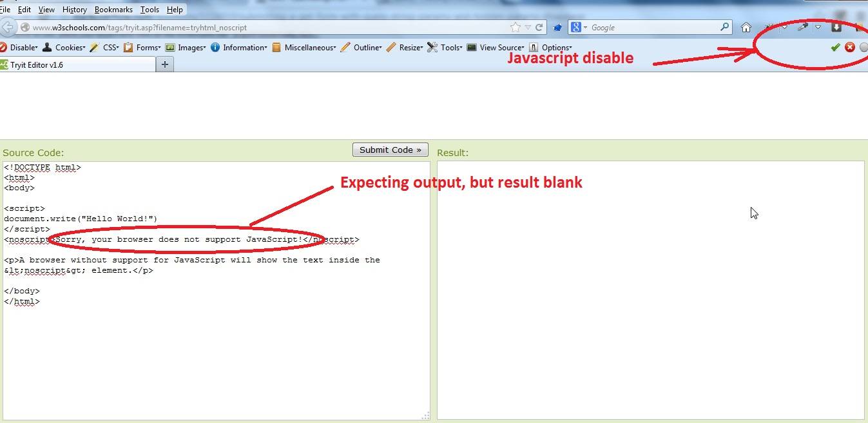The height and width of the screenshot is (423, 868).
Task: Open a new tab with plus button
Action: [165, 64]
